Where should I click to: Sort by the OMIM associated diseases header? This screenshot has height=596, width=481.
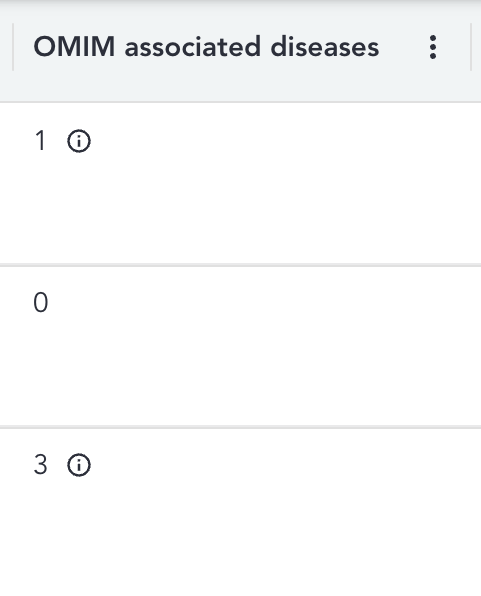pos(206,47)
